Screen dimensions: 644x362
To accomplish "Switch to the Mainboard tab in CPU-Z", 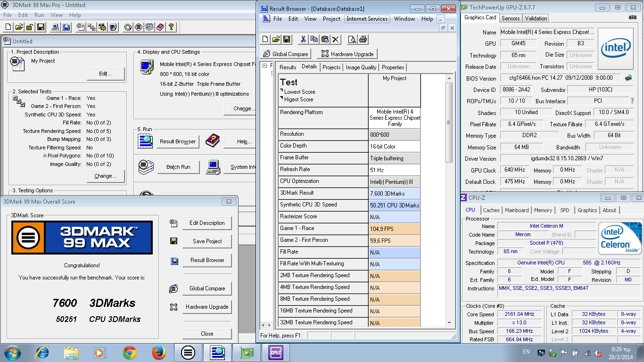I will pyautogui.click(x=517, y=210).
